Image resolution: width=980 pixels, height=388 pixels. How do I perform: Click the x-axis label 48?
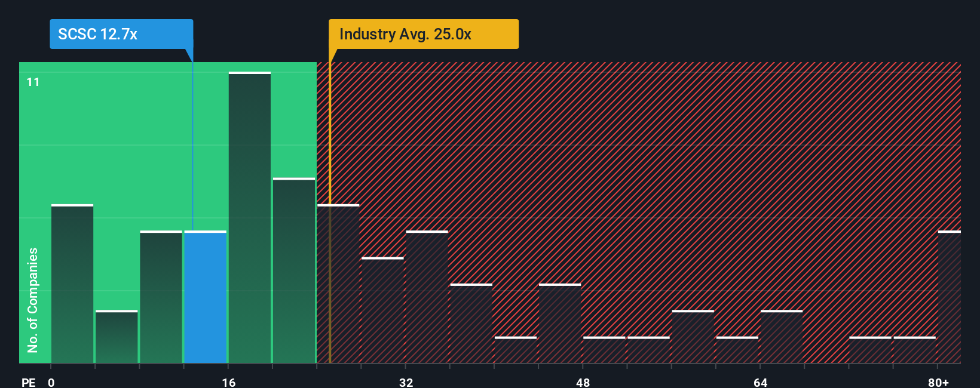pyautogui.click(x=583, y=382)
